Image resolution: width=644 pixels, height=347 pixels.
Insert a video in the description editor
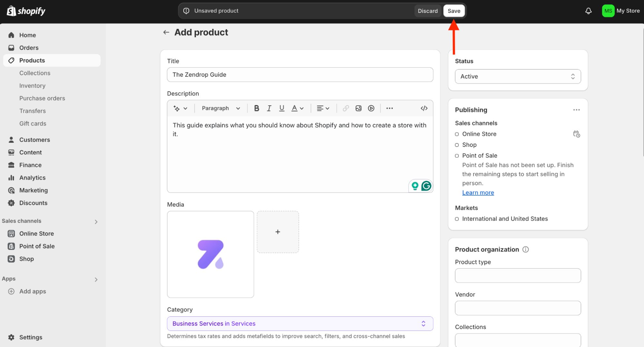(371, 108)
